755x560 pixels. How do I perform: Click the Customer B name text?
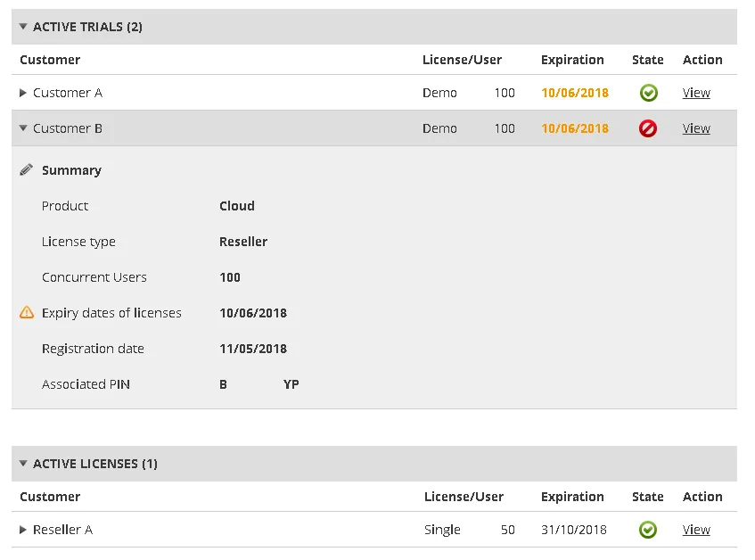(68, 128)
